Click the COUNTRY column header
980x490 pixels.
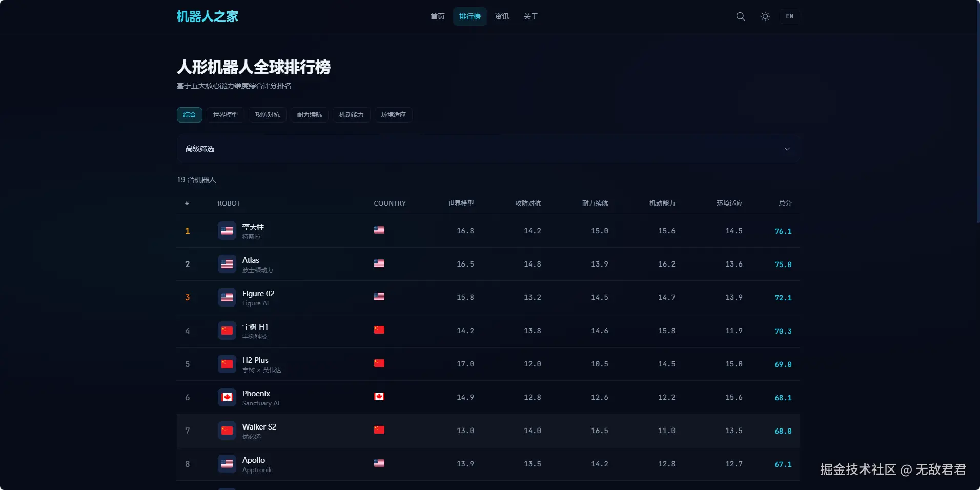click(x=390, y=203)
